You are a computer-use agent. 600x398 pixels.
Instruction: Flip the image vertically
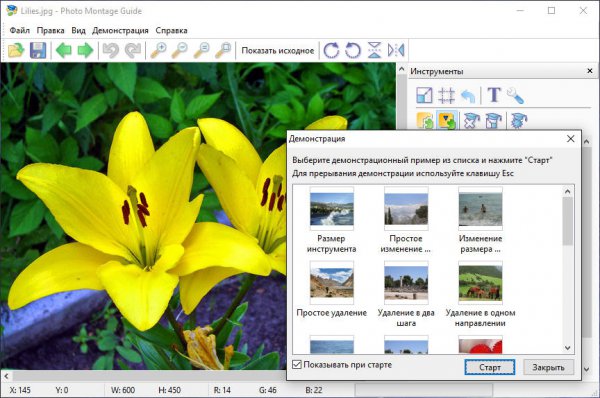374,51
